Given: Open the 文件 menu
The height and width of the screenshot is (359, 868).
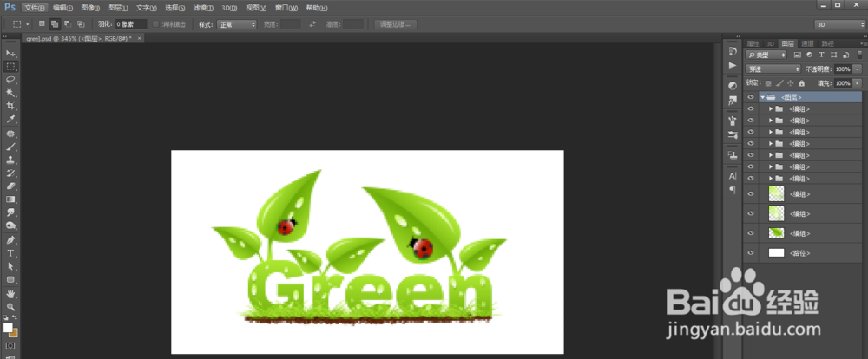Looking at the screenshot, I should click(x=35, y=8).
